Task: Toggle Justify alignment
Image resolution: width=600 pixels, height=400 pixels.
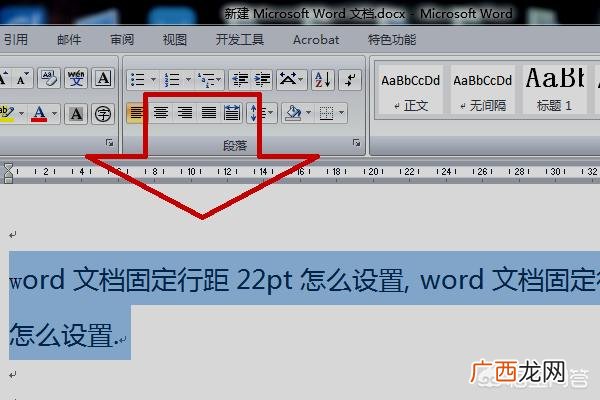Action: pos(209,113)
